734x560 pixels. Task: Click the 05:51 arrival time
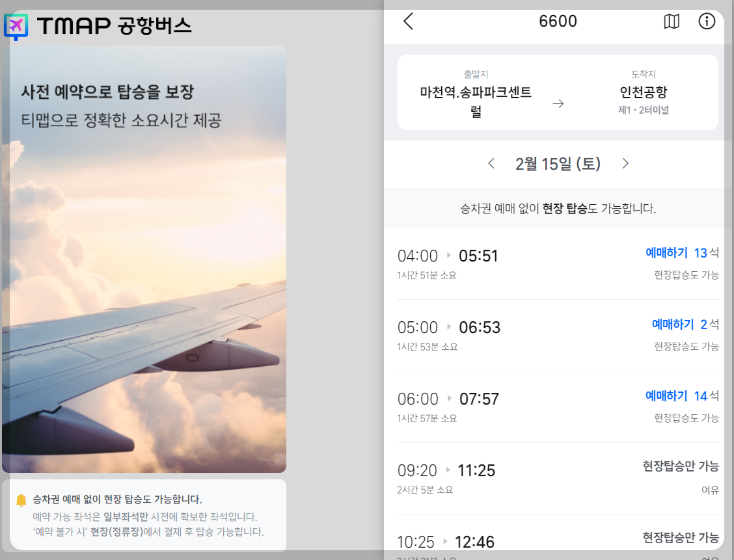click(478, 256)
